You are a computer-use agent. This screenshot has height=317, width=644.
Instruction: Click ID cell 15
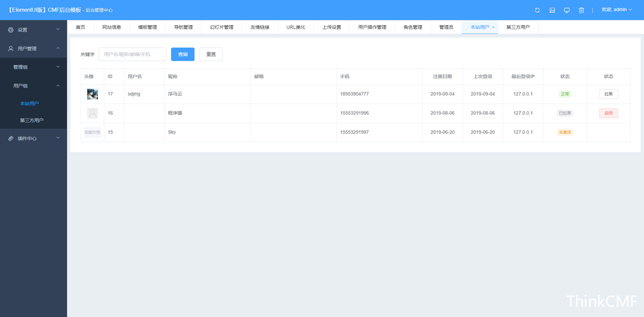(x=110, y=132)
